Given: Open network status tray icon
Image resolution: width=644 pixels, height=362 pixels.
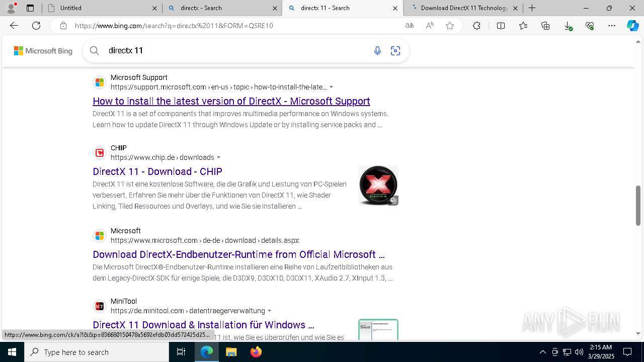Looking at the screenshot, I should (x=567, y=352).
